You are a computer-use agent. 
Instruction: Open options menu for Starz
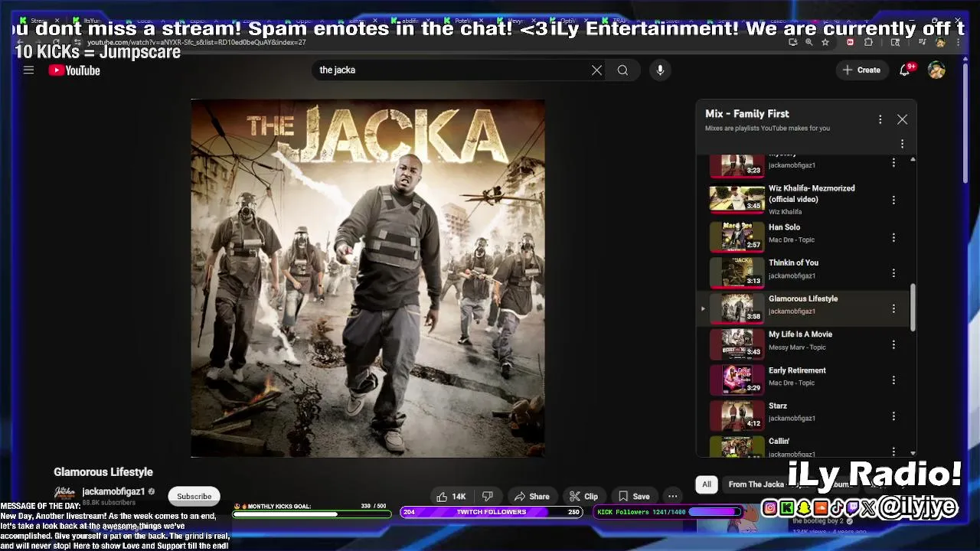(x=893, y=416)
